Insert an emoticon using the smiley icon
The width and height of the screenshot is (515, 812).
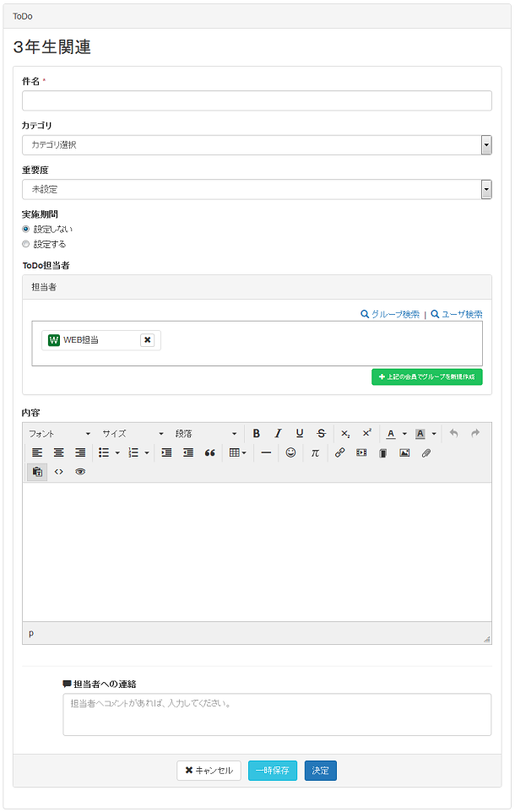click(291, 452)
